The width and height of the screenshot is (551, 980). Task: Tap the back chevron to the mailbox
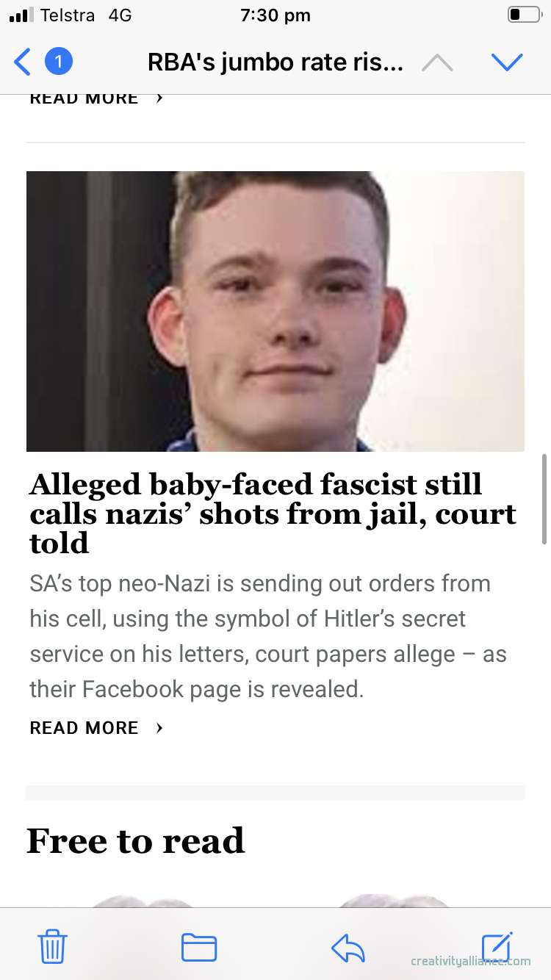tap(23, 62)
